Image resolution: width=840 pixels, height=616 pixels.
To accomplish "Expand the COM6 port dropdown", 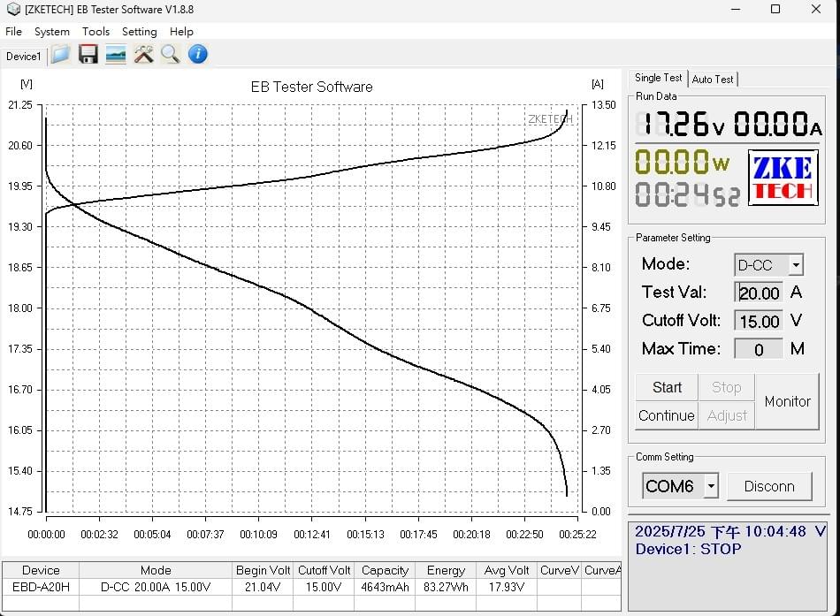I will (x=711, y=486).
